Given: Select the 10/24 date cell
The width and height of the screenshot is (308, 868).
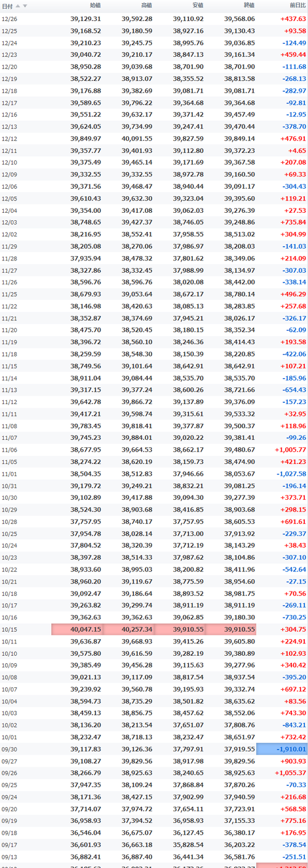Looking at the screenshot, I should coord(9,546).
